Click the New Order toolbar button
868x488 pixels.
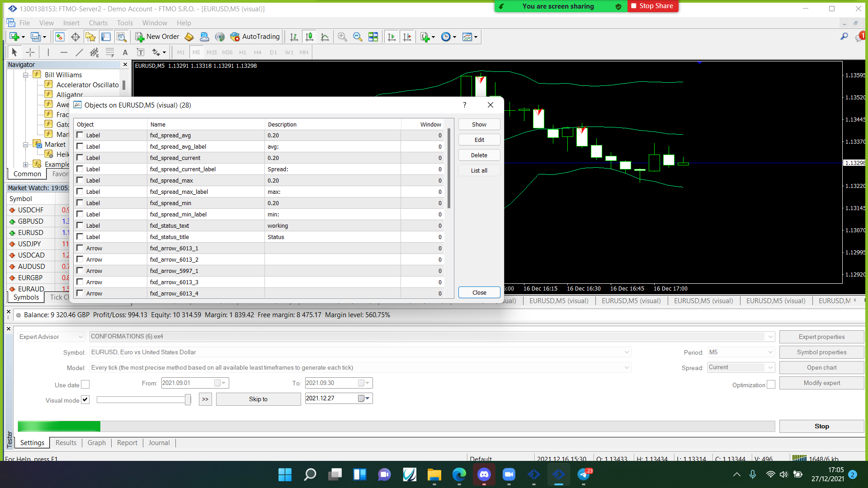tap(157, 37)
